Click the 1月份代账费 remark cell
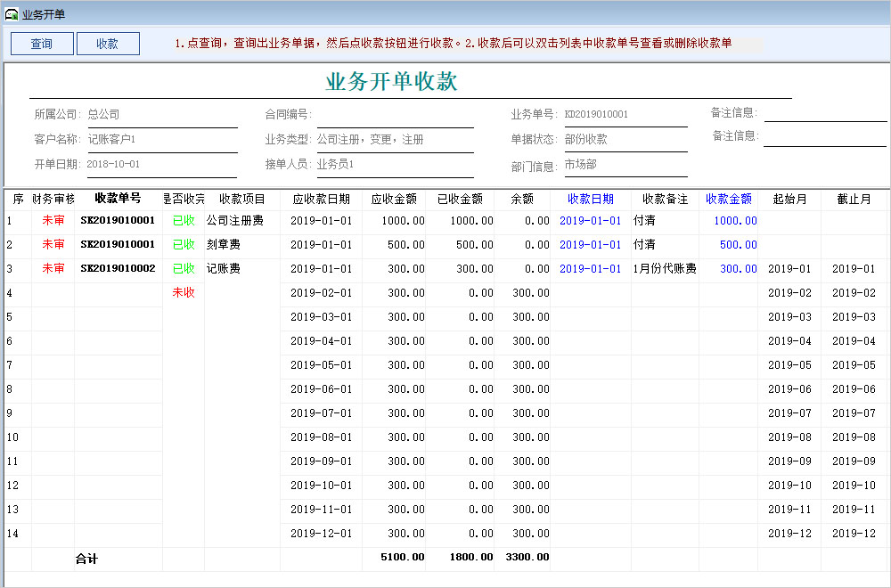891x588 pixels. [665, 268]
